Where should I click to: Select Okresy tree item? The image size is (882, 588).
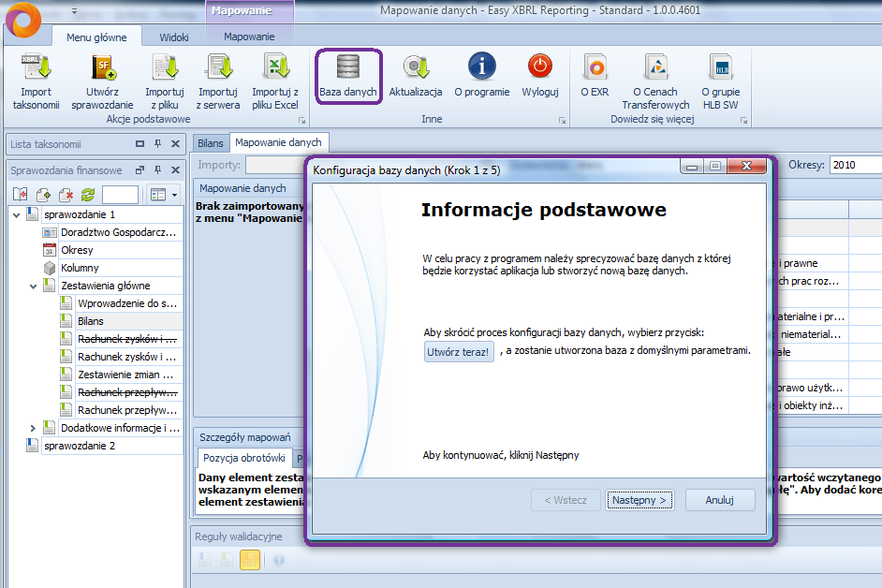tap(77, 250)
